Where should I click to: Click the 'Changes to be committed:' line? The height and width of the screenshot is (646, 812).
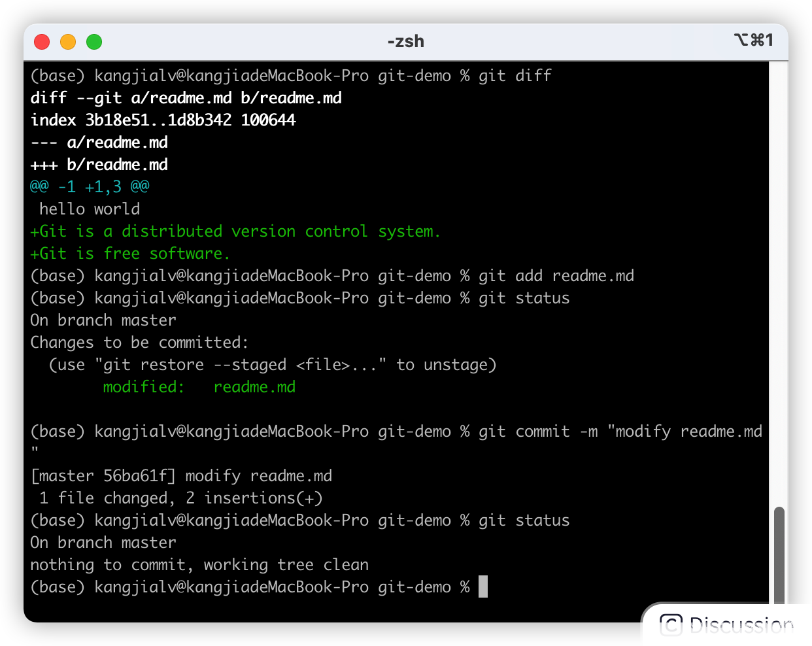[140, 343]
